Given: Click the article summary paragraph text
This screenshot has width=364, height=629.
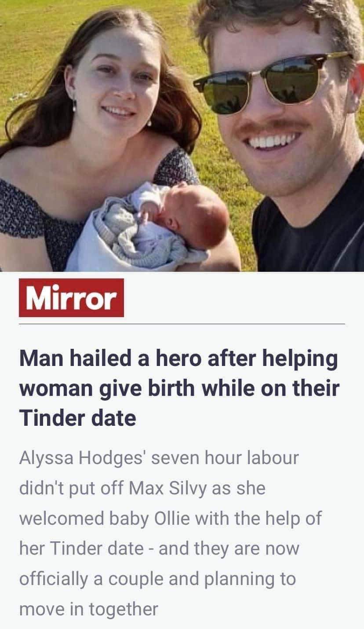Looking at the screenshot, I should [171, 534].
